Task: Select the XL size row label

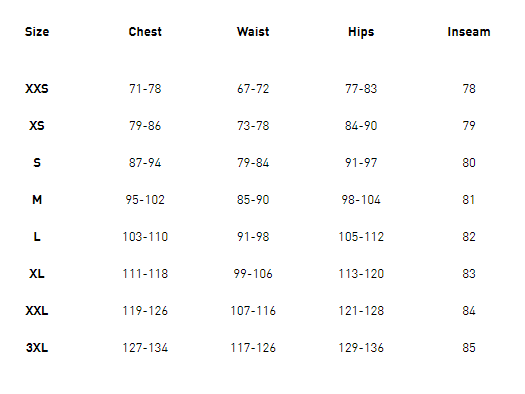Action: (x=37, y=273)
